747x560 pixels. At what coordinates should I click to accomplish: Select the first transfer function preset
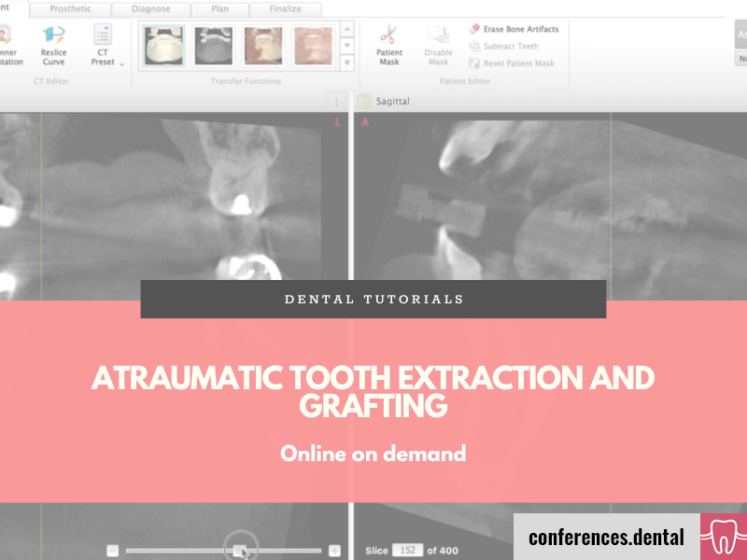163,44
